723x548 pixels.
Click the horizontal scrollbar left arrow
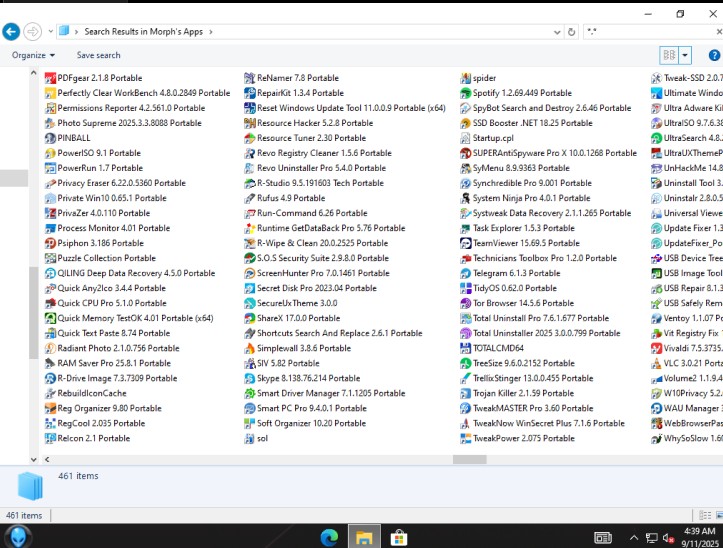coord(47,459)
